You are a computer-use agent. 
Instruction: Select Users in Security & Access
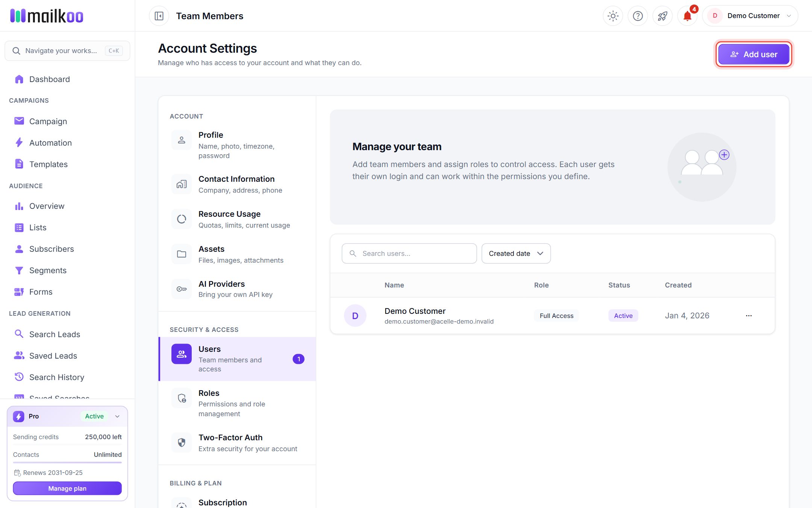click(x=237, y=359)
